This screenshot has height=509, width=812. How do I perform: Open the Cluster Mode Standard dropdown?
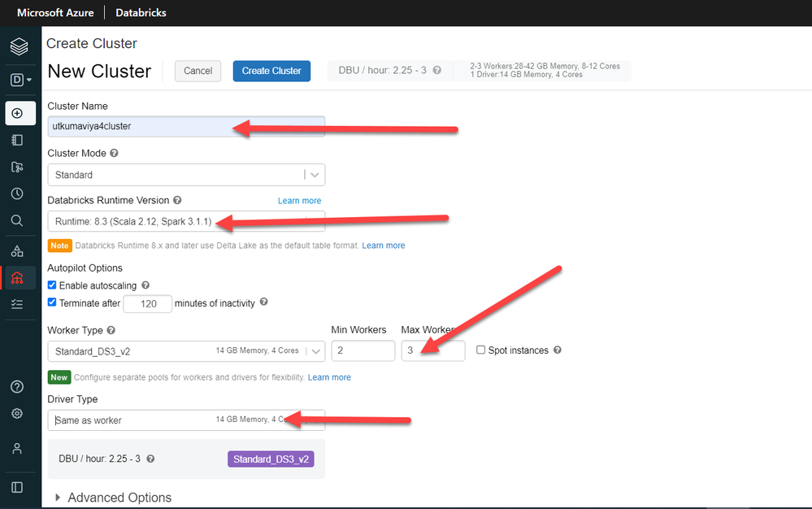pos(186,175)
